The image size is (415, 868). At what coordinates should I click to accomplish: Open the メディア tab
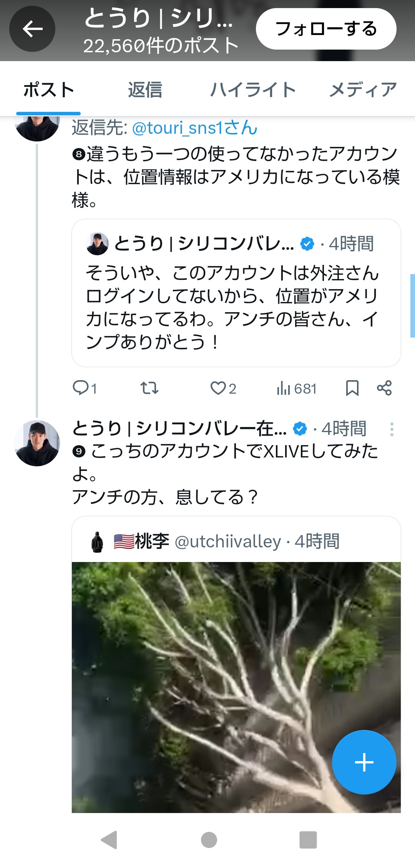363,90
